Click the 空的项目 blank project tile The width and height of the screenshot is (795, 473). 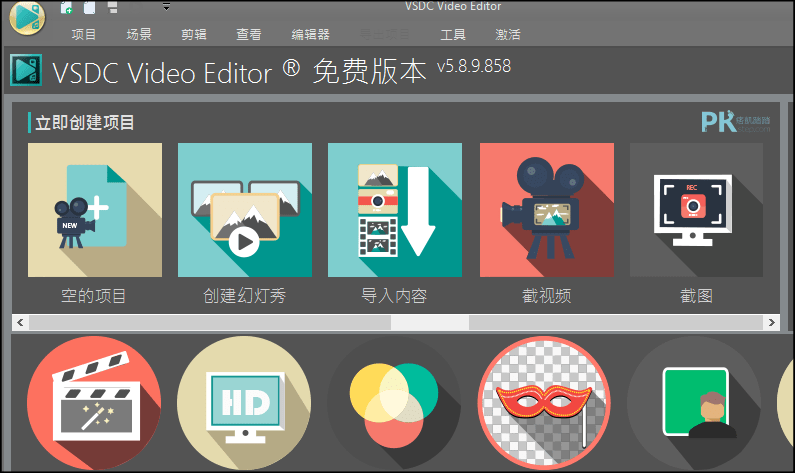pyautogui.click(x=95, y=210)
